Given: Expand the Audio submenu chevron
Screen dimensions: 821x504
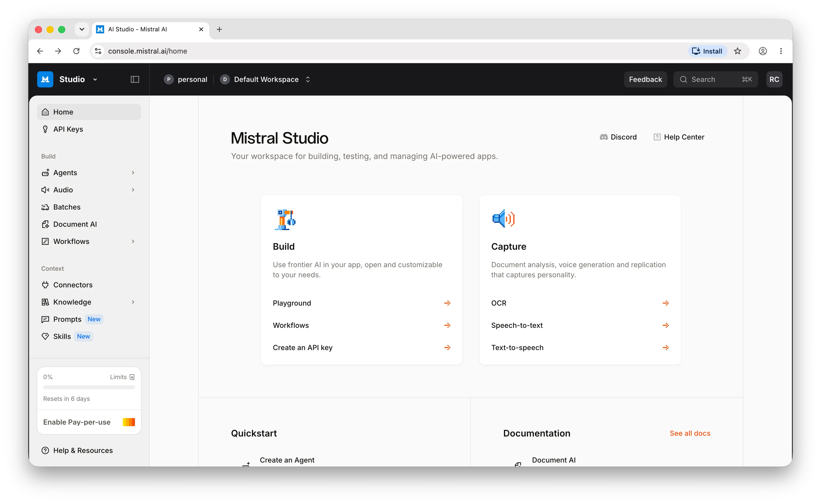Looking at the screenshot, I should (133, 190).
